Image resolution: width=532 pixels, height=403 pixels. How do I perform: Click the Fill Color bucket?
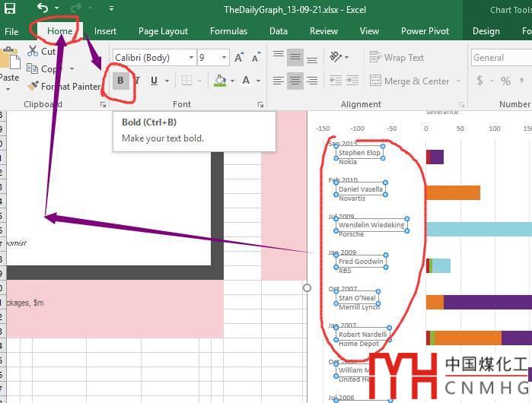(220, 81)
